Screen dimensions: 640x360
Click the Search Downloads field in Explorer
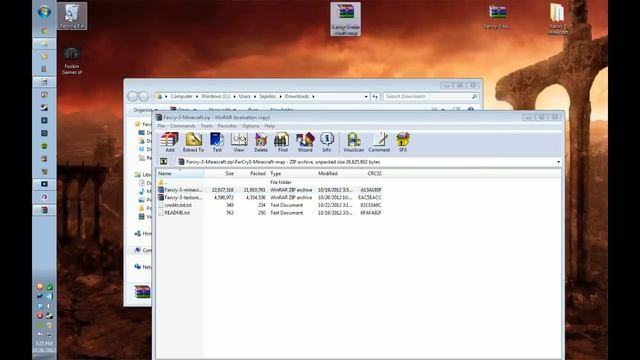point(431,96)
